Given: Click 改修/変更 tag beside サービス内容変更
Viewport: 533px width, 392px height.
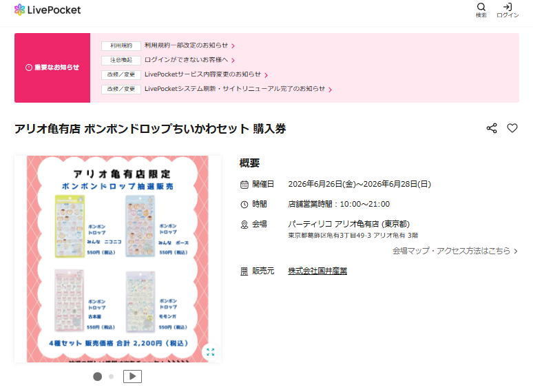Looking at the screenshot, I should [121, 74].
